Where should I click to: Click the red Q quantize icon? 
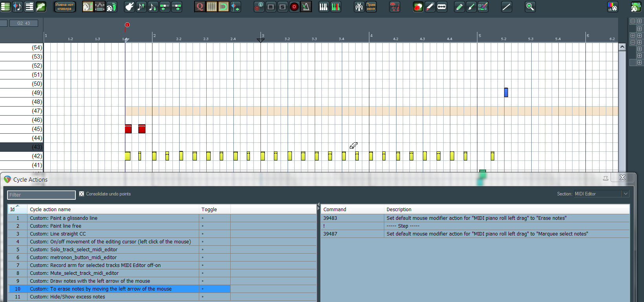tap(200, 7)
